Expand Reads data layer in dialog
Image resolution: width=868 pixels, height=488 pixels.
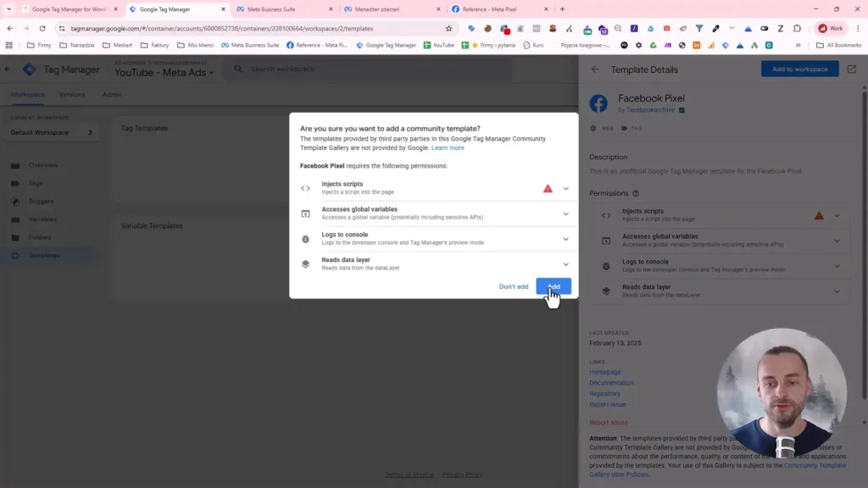coord(565,264)
